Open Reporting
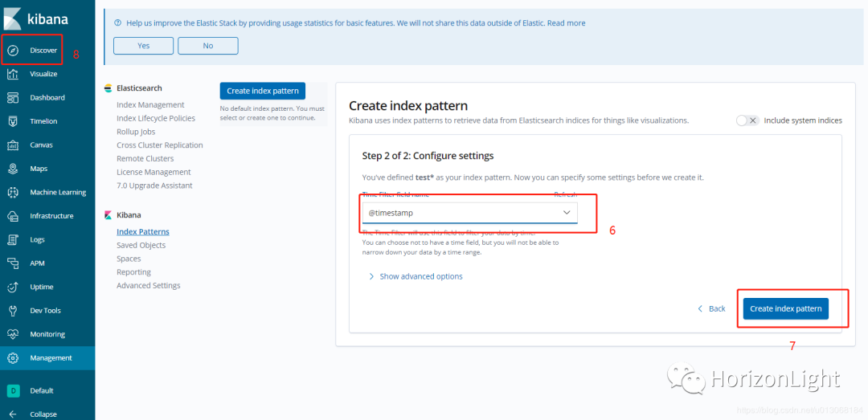Viewport: 868px width, 420px height. coord(133,272)
